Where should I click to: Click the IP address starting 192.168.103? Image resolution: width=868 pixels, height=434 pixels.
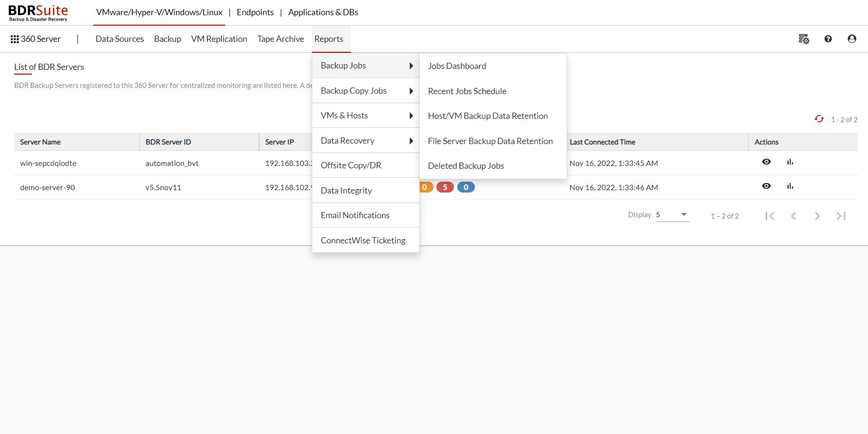pyautogui.click(x=289, y=164)
